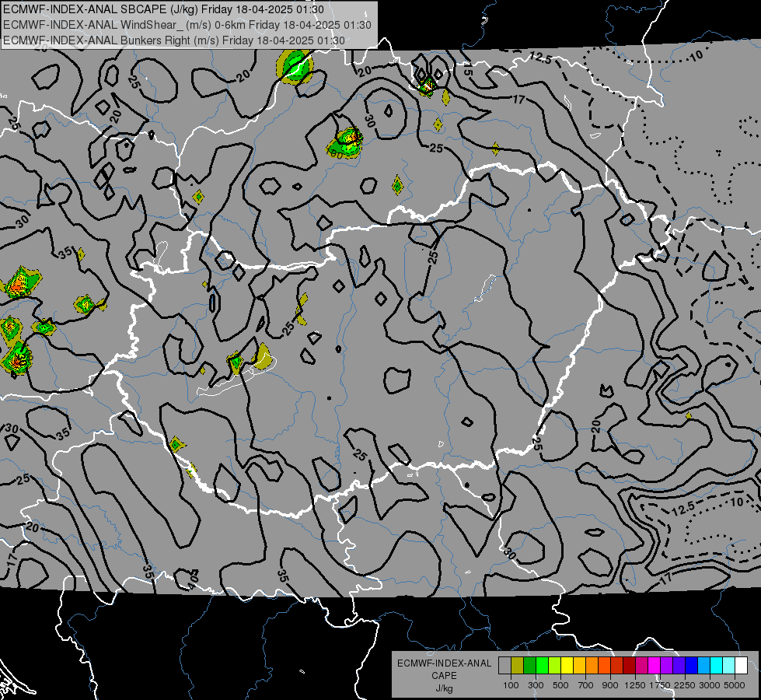The height and width of the screenshot is (700, 761).
Task: Click the 300 legend value
Action: pos(536,685)
